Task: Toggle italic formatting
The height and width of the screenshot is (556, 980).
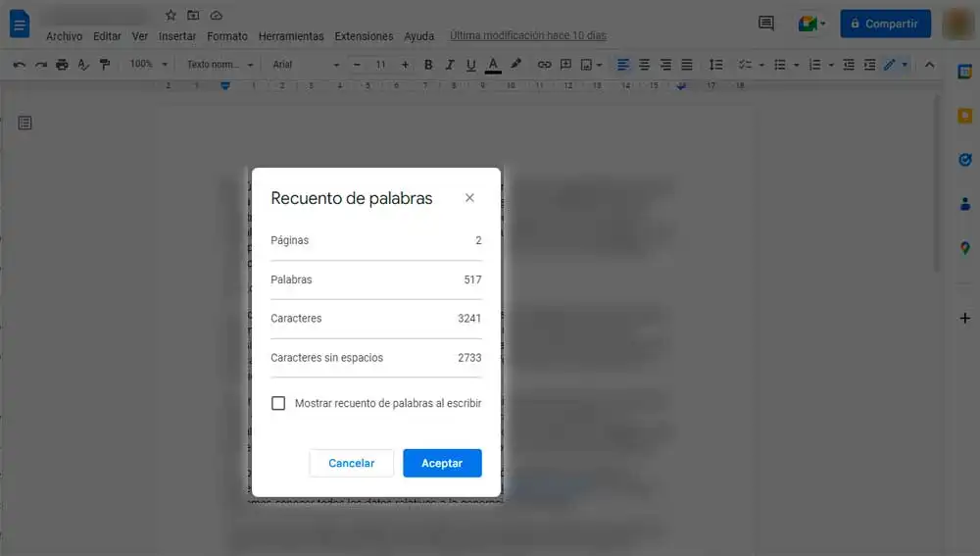Action: point(450,65)
